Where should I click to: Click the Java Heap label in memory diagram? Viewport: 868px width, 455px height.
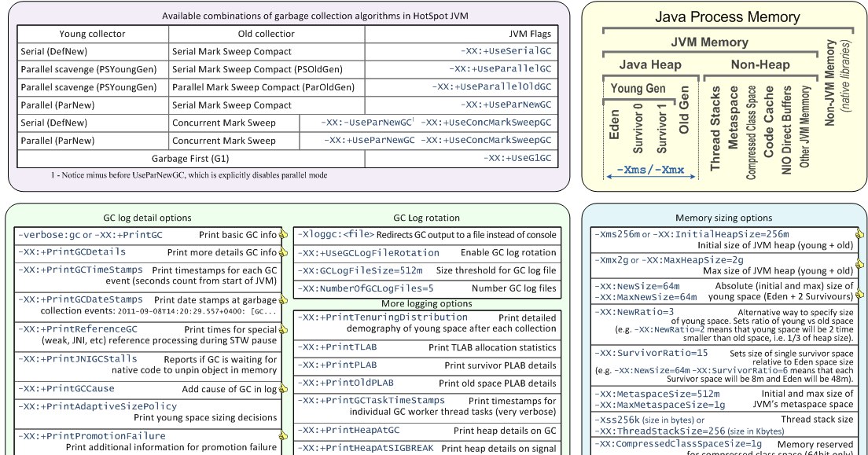[650, 64]
